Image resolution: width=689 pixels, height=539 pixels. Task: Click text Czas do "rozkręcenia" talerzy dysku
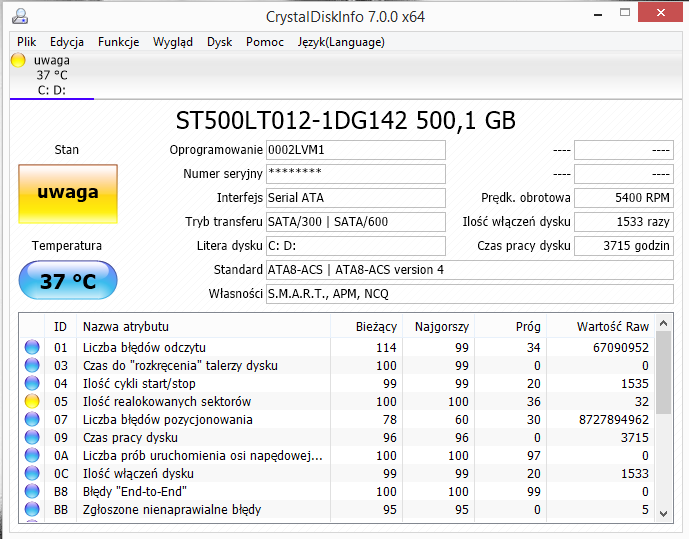[180, 365]
